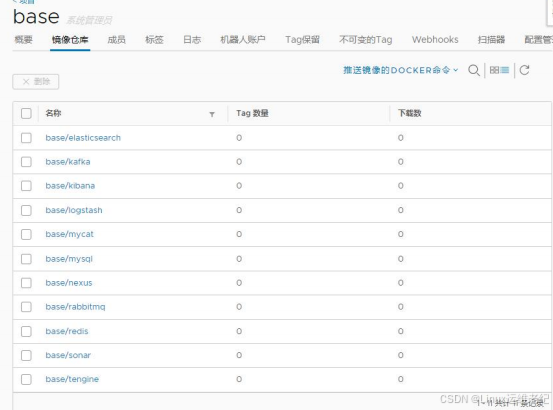
Task: Open the base/kibana repository link
Action: tap(70, 186)
